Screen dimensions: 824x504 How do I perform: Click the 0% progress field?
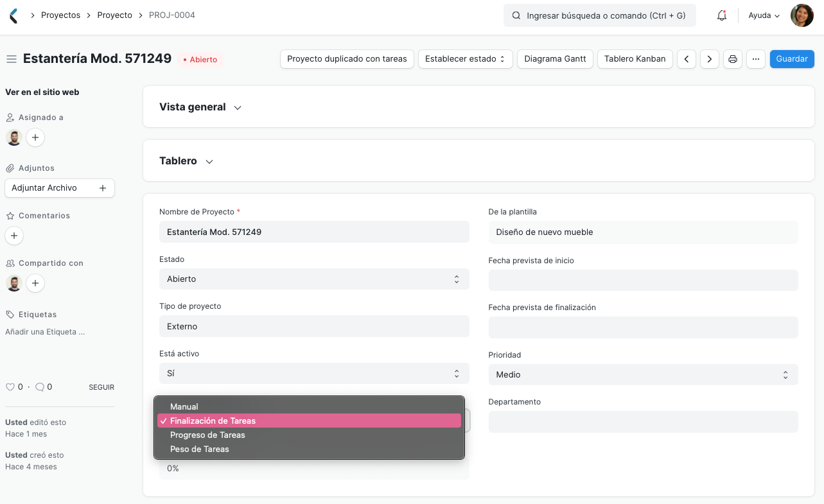pos(314,469)
